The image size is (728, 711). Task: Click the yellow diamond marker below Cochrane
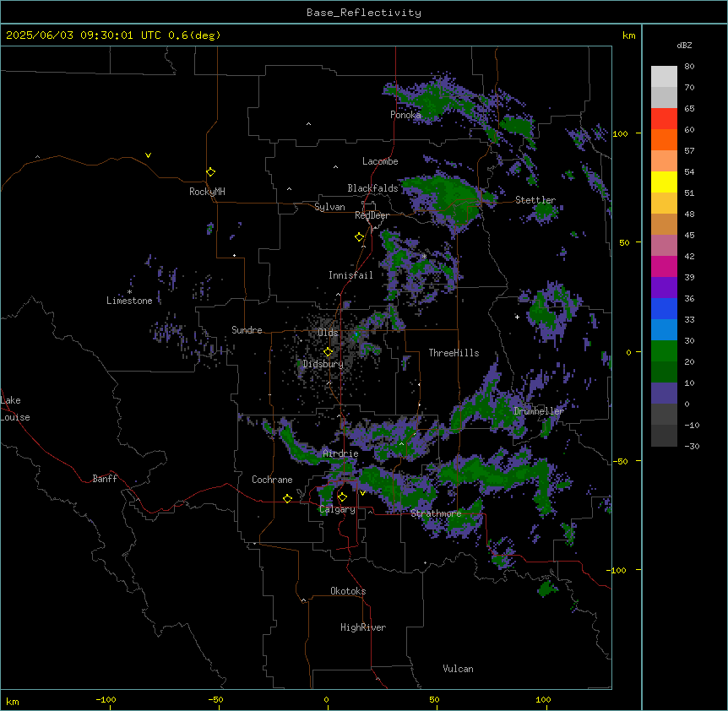[x=287, y=498]
